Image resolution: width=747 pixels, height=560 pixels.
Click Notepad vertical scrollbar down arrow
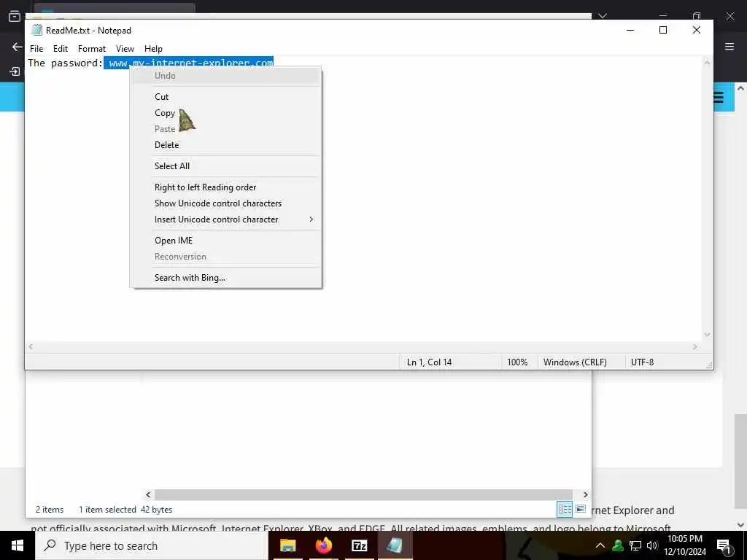tap(707, 335)
